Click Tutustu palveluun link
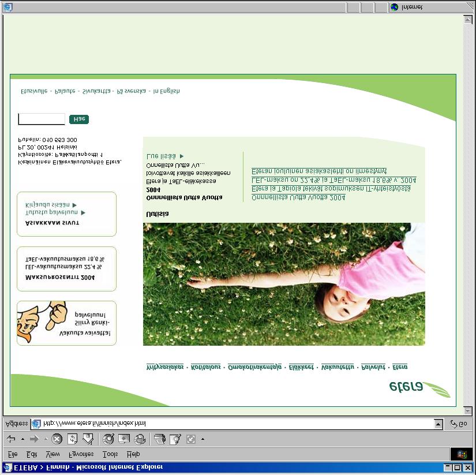 click(51, 212)
